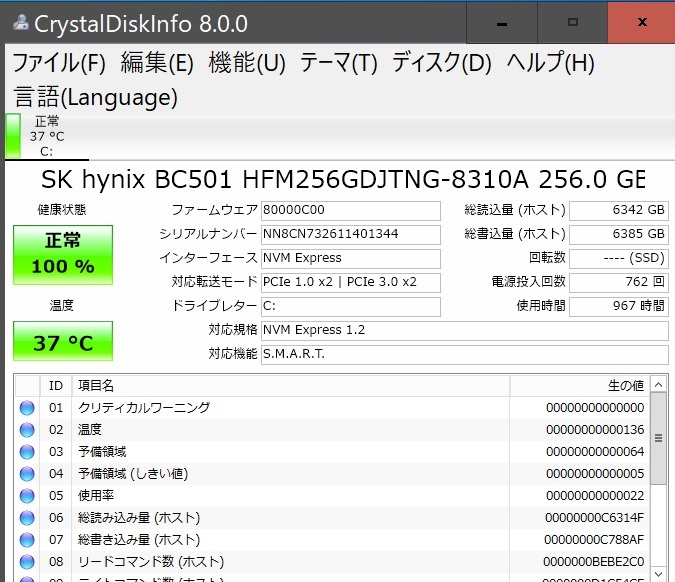Screen dimensions: 675x582
Task: Open the 言語(Language) menu
Action: [96, 97]
